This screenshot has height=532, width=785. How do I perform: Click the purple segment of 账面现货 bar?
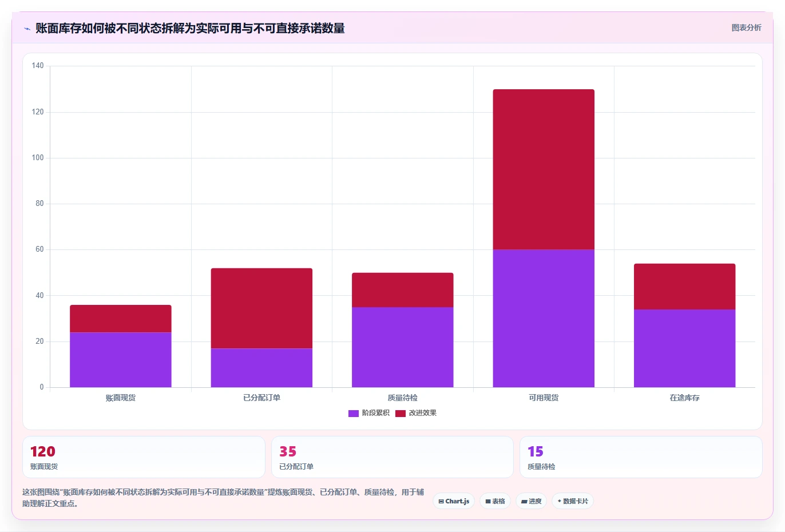[x=121, y=360]
